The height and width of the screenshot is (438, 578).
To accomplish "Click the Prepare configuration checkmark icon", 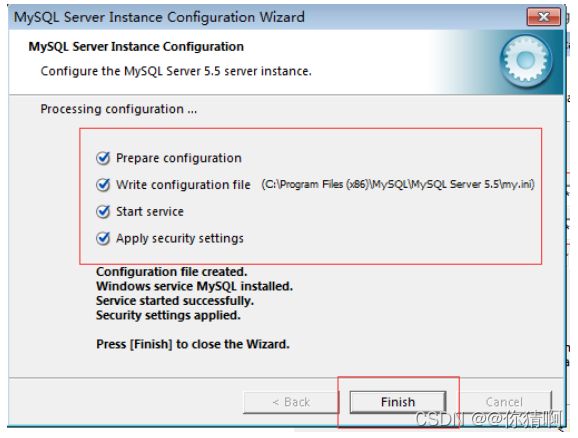I will [103, 158].
